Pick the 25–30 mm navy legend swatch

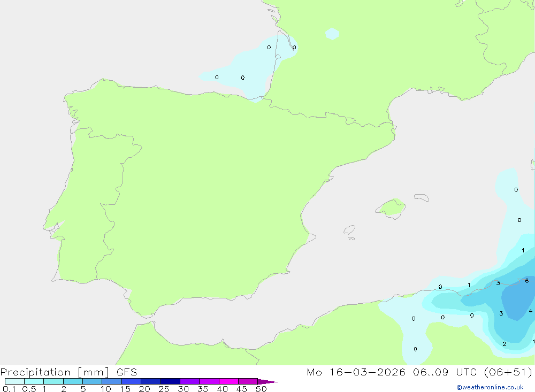[x=170, y=381]
